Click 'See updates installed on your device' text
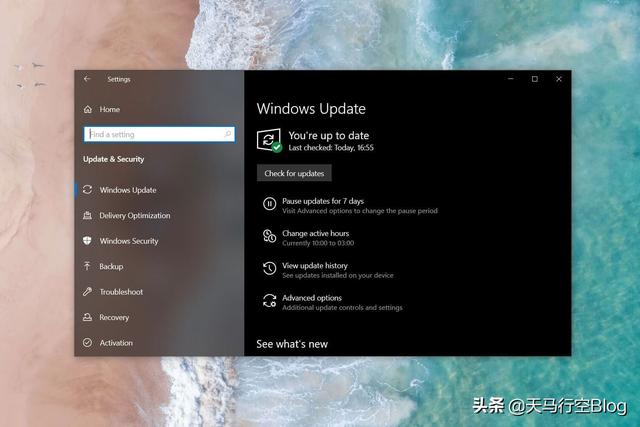This screenshot has width=640, height=427. coord(338,276)
